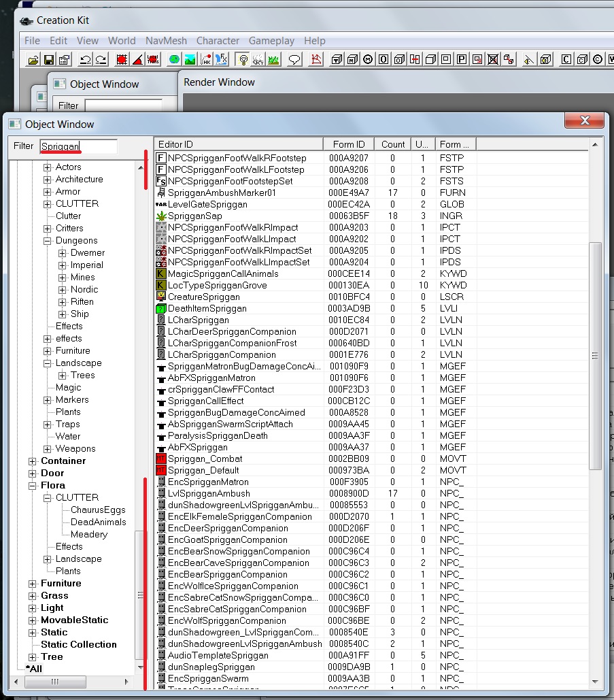Toggle the grass display icon
The image size is (614, 700).
274,59
